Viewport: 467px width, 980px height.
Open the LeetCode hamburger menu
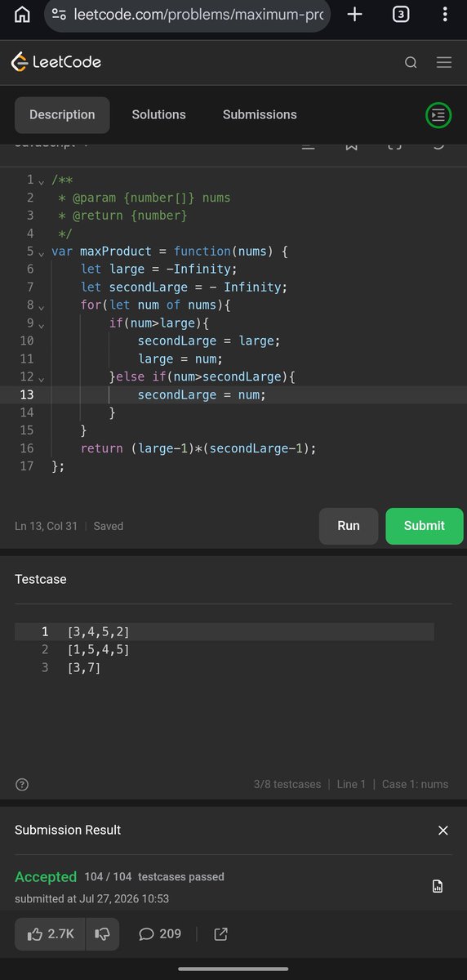click(444, 62)
